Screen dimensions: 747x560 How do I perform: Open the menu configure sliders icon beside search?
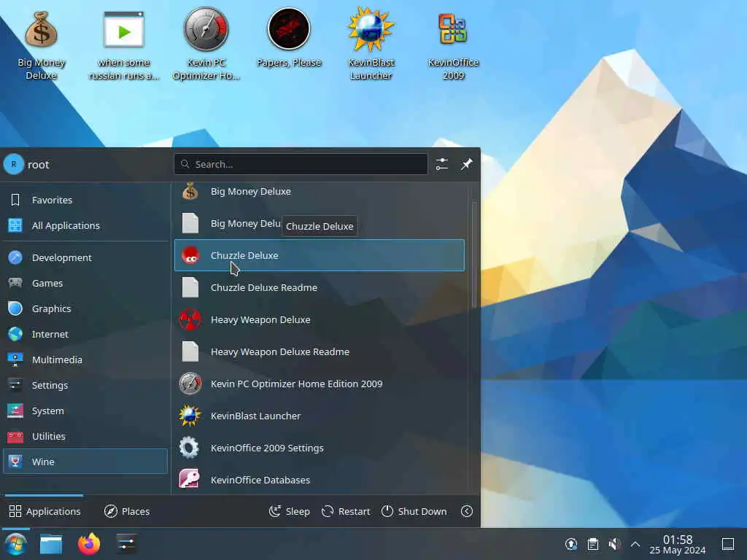click(441, 164)
